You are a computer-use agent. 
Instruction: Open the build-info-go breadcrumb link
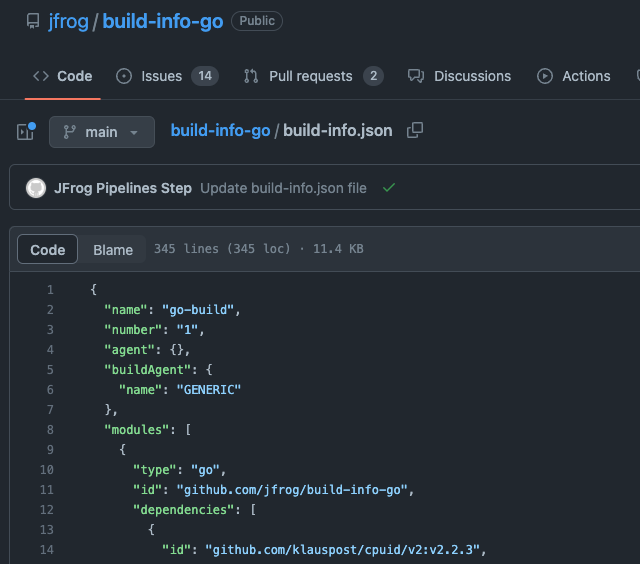[220, 131]
